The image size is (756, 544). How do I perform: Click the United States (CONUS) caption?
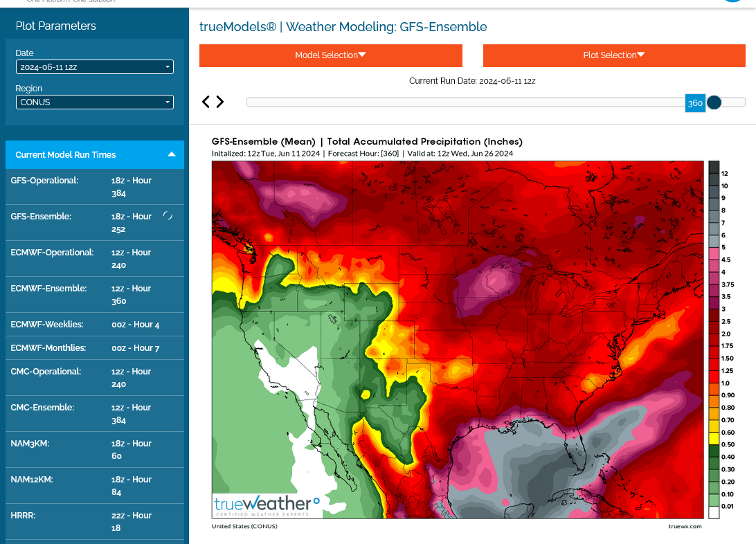244,526
